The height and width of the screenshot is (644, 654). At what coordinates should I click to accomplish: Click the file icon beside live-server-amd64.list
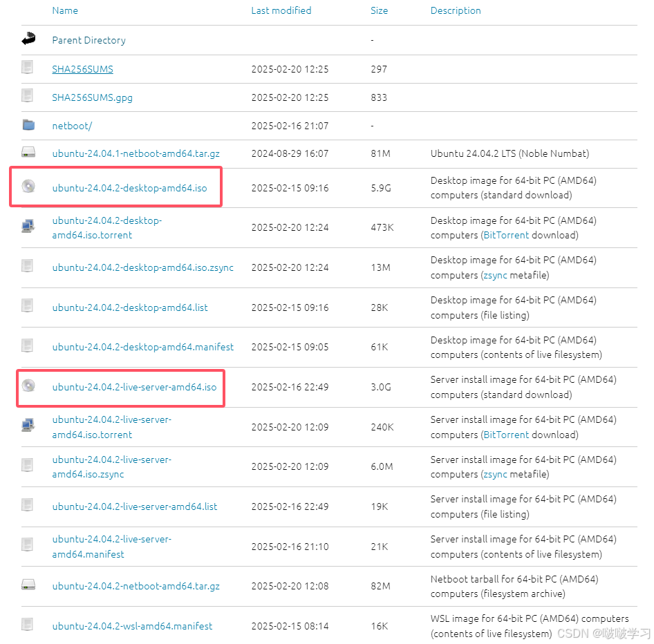[x=28, y=505]
